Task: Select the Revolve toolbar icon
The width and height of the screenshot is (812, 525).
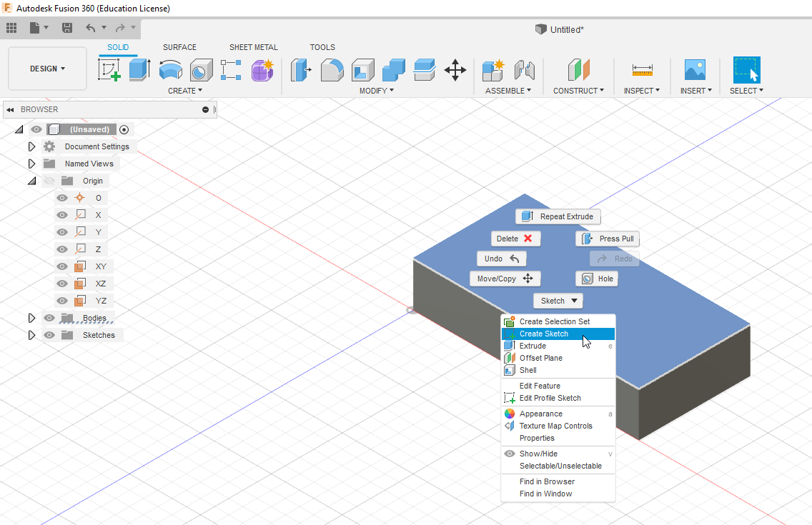Action: click(170, 70)
